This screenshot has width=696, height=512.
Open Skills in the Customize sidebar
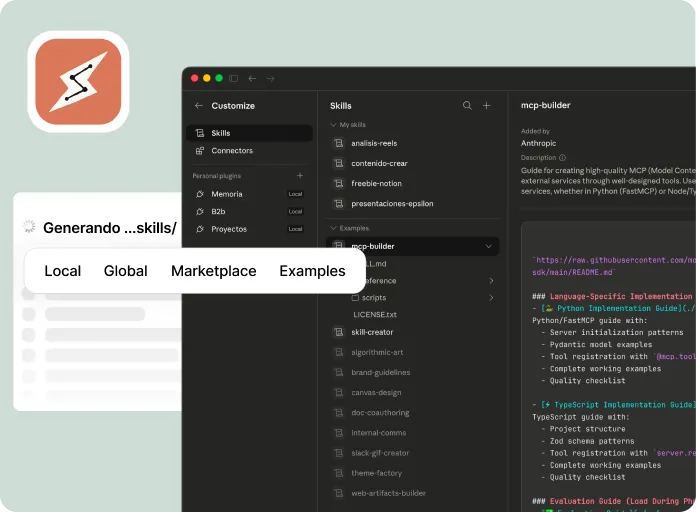coord(249,133)
